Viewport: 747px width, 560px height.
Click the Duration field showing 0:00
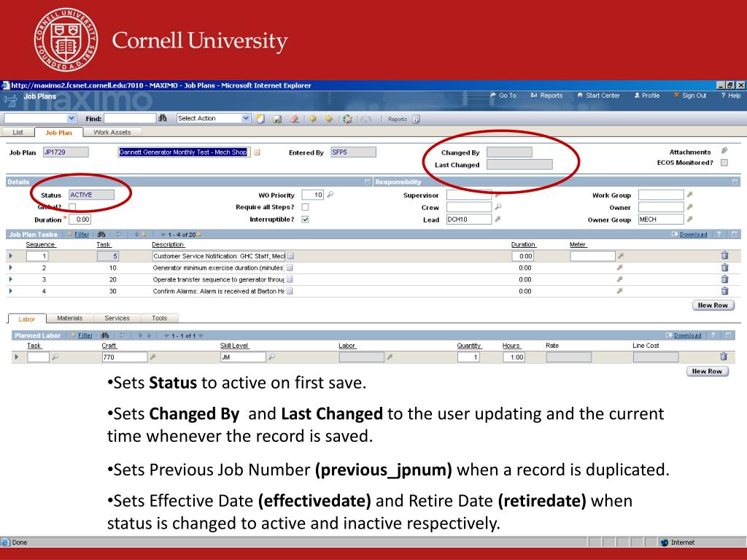(80, 219)
